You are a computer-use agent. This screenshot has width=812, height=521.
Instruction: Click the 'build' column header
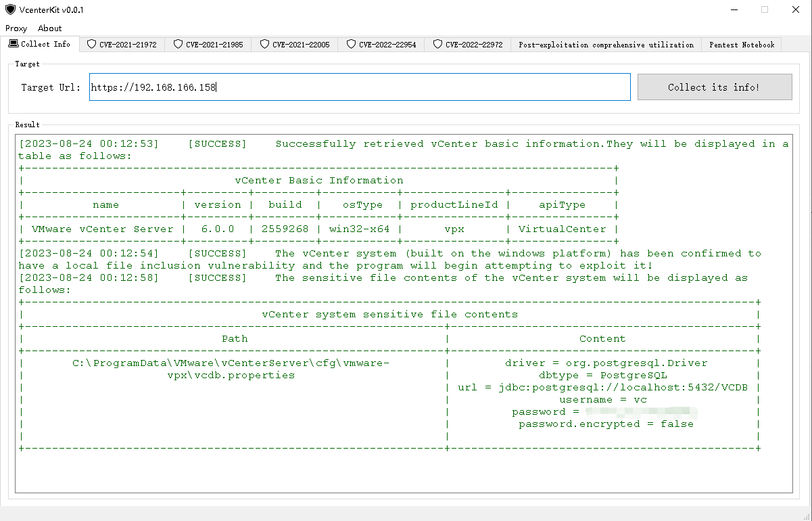[285, 205]
